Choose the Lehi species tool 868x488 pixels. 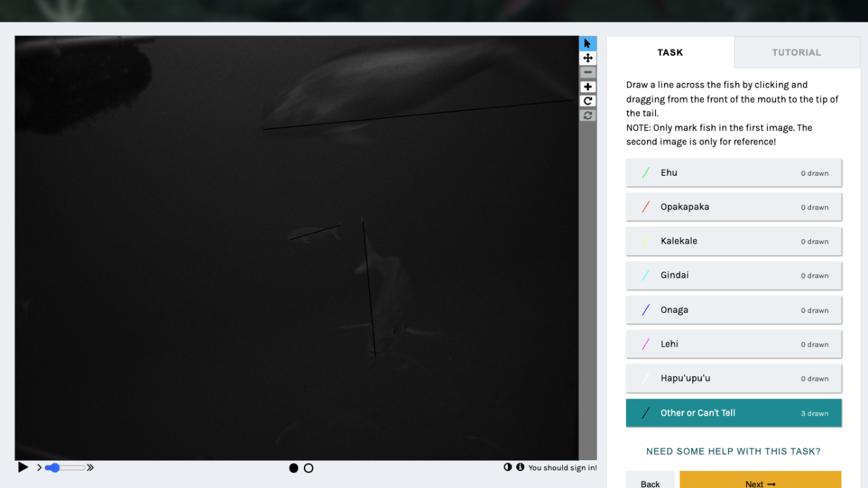[x=734, y=344]
